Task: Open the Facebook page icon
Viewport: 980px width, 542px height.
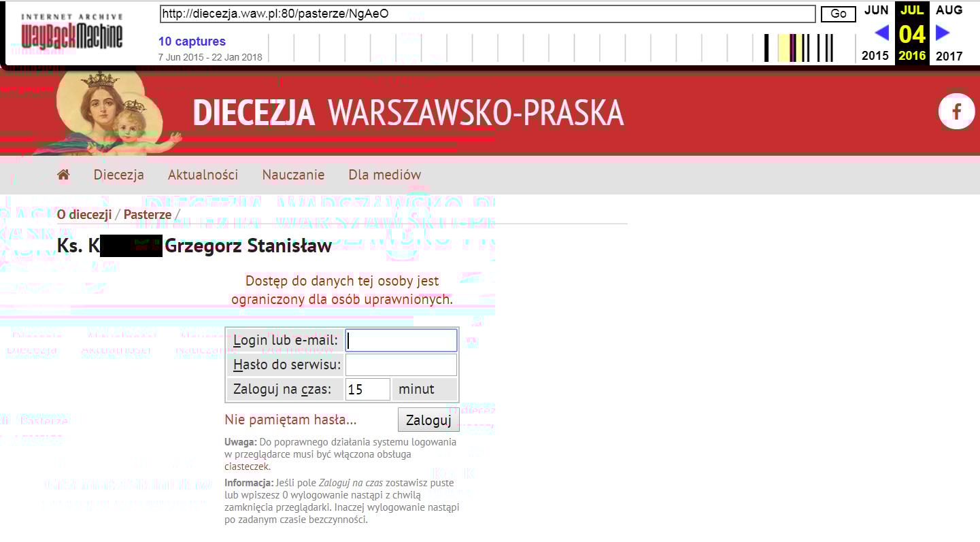Action: click(x=956, y=112)
